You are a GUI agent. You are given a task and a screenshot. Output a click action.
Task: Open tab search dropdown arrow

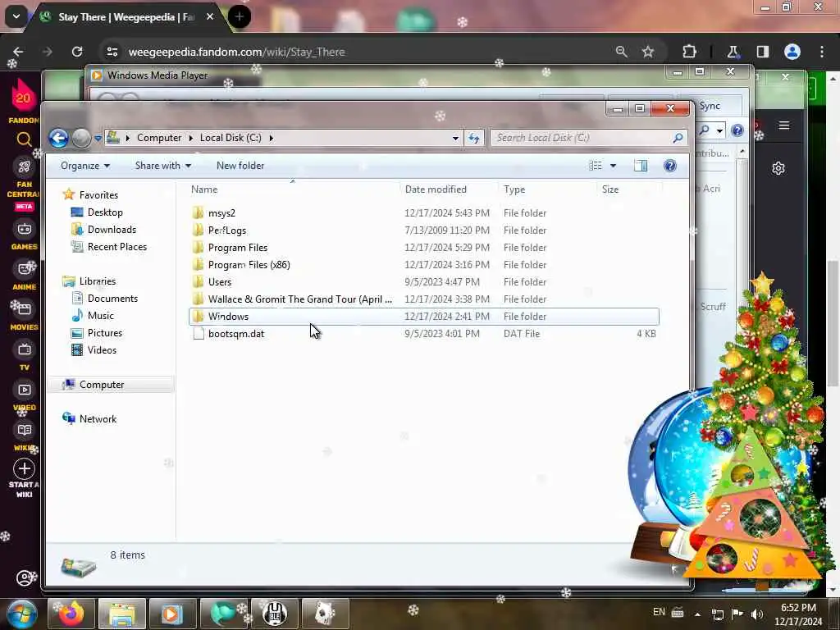coord(16,16)
